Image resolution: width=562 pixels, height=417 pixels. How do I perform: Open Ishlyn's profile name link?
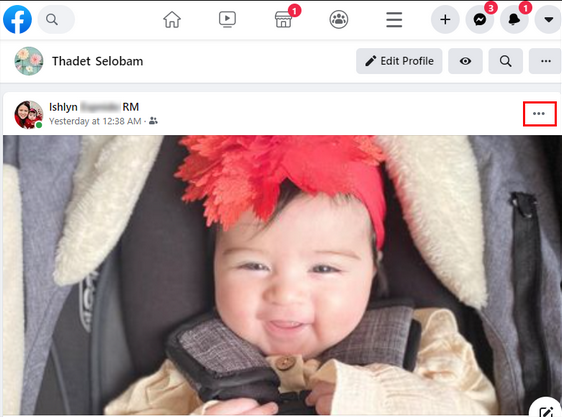(x=94, y=107)
